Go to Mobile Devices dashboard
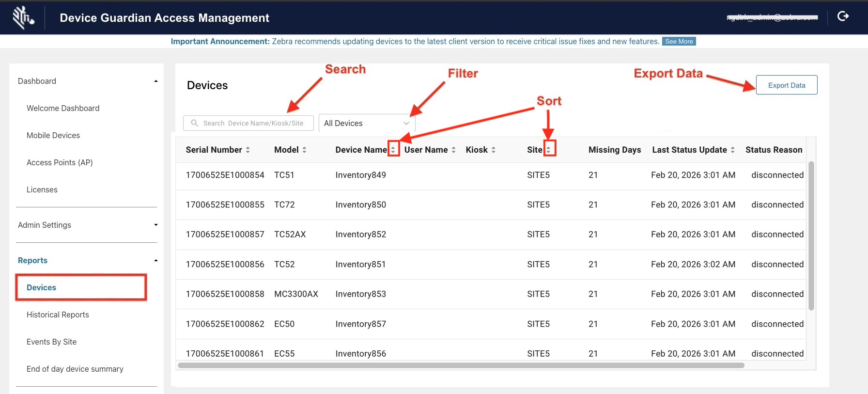868x394 pixels. (53, 136)
